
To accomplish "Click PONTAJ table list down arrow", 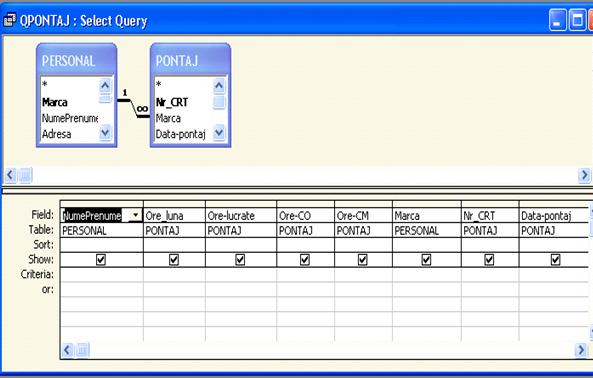I will 219,133.
